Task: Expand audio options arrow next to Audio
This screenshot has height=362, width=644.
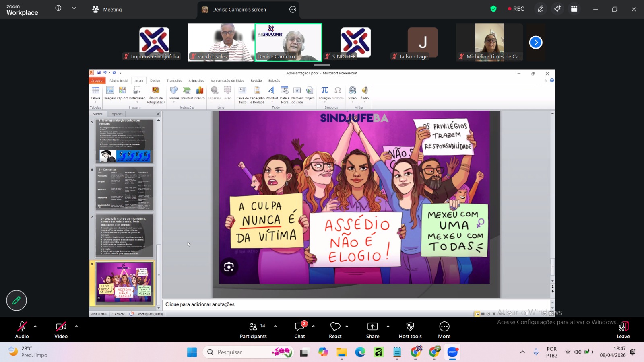Action: pos(35,326)
